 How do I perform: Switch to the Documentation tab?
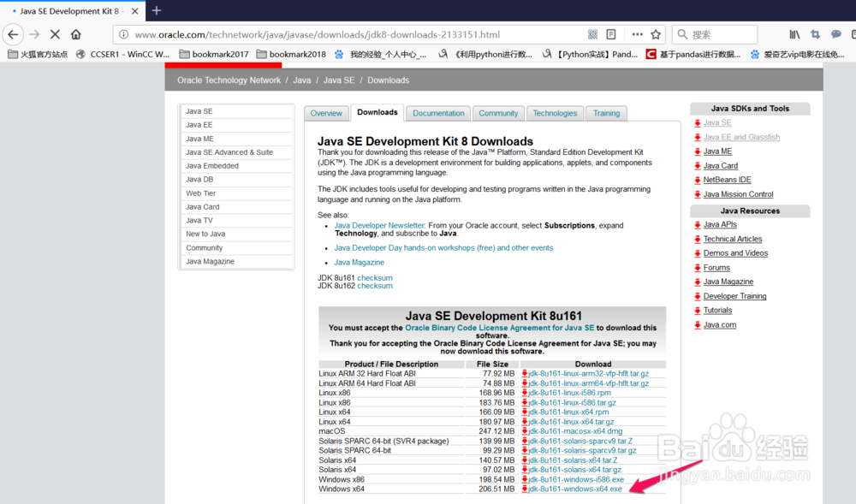click(438, 113)
